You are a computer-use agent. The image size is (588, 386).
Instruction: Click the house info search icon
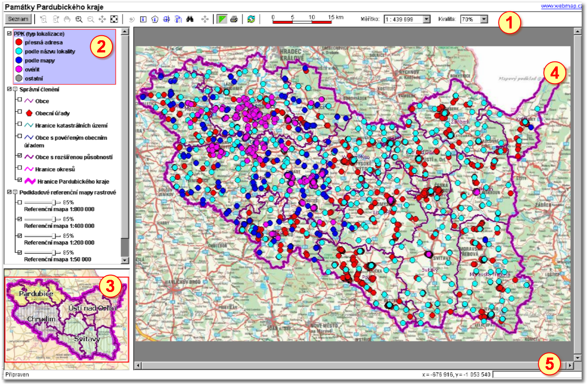pos(155,19)
